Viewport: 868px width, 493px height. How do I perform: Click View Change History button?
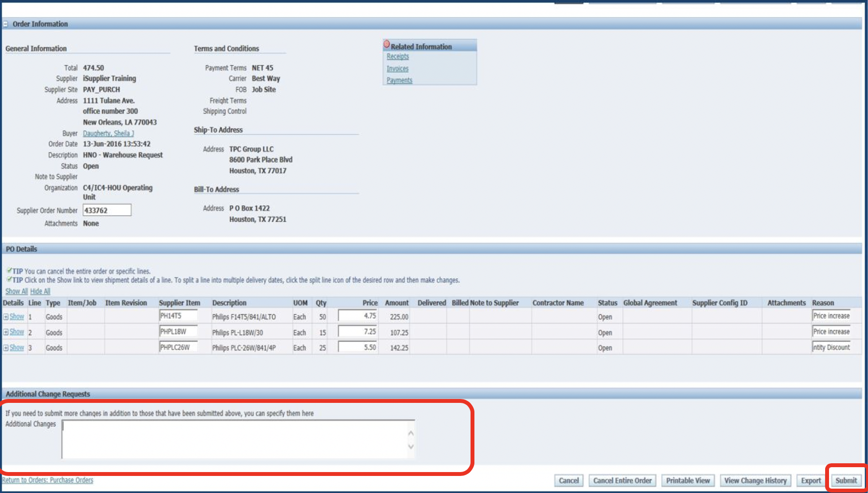pyautogui.click(x=755, y=481)
